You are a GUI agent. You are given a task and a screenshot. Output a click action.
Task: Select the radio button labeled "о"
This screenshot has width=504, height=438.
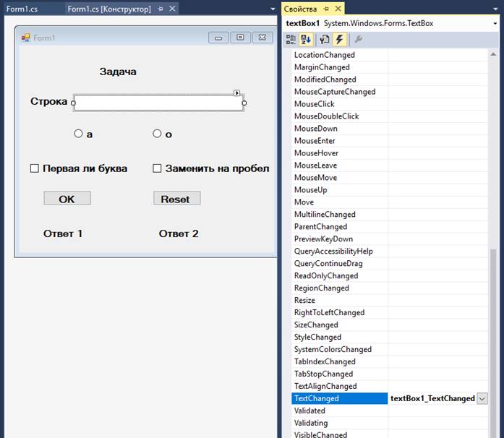157,133
